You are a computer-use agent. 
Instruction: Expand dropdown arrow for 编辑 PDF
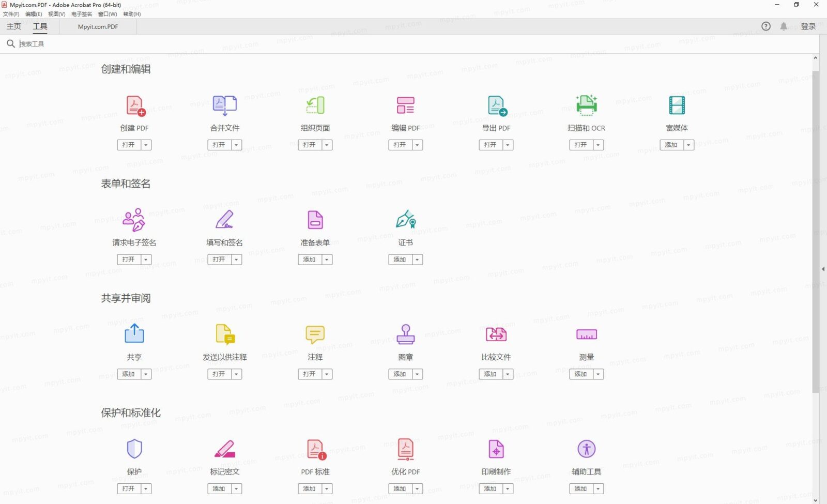point(417,145)
